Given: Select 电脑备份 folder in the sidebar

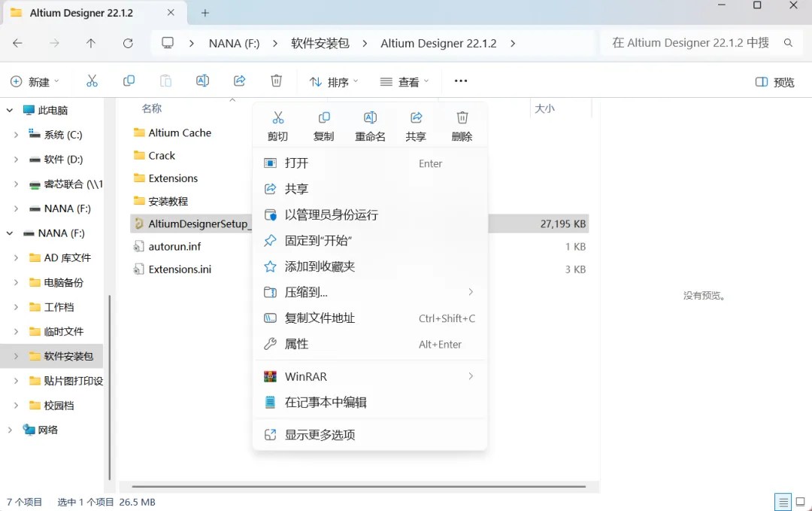Looking at the screenshot, I should pos(56,282).
